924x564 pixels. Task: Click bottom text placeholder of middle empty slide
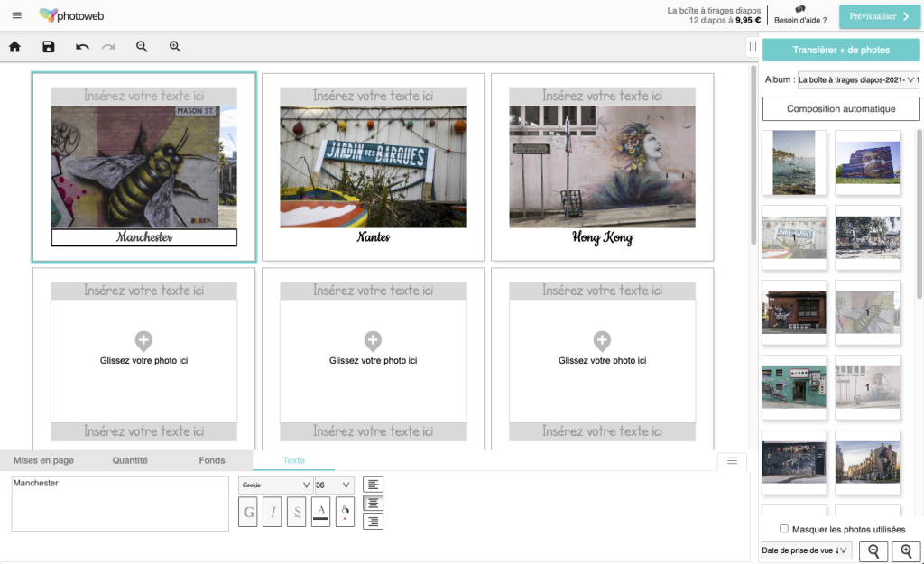pyautogui.click(x=373, y=431)
